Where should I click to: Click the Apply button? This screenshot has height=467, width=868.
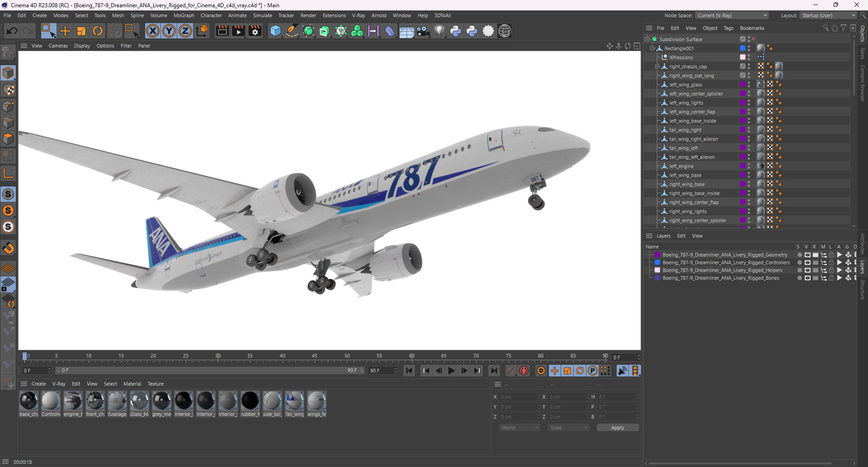[x=618, y=428]
